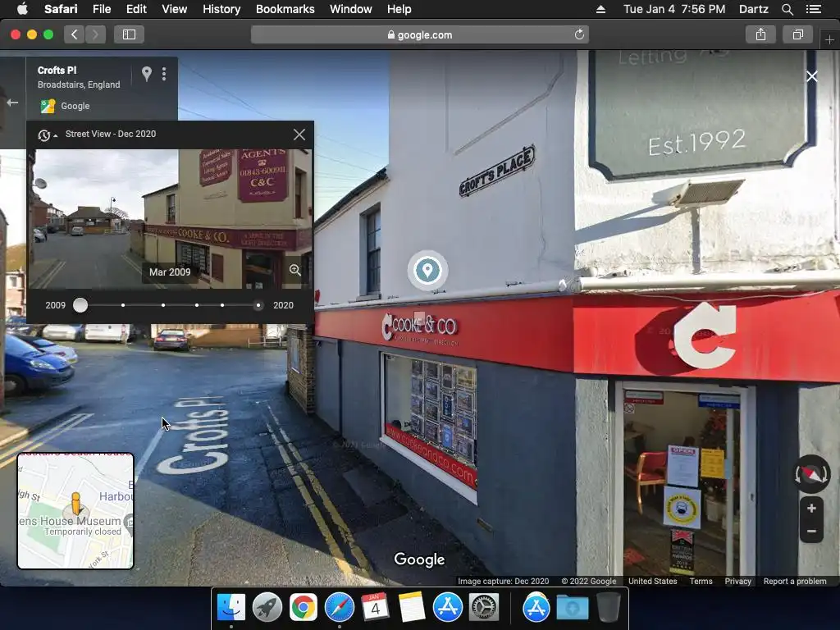
Task: Select the fifth timeline date dot
Action: 222,305
